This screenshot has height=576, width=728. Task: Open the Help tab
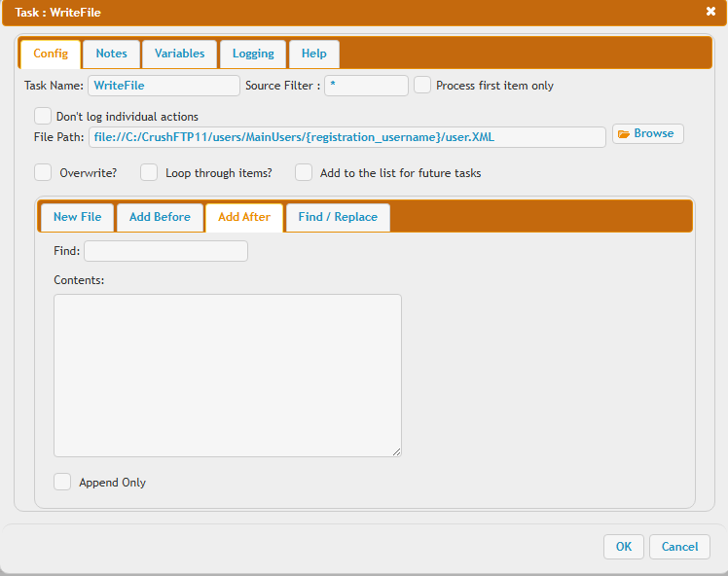click(x=314, y=54)
